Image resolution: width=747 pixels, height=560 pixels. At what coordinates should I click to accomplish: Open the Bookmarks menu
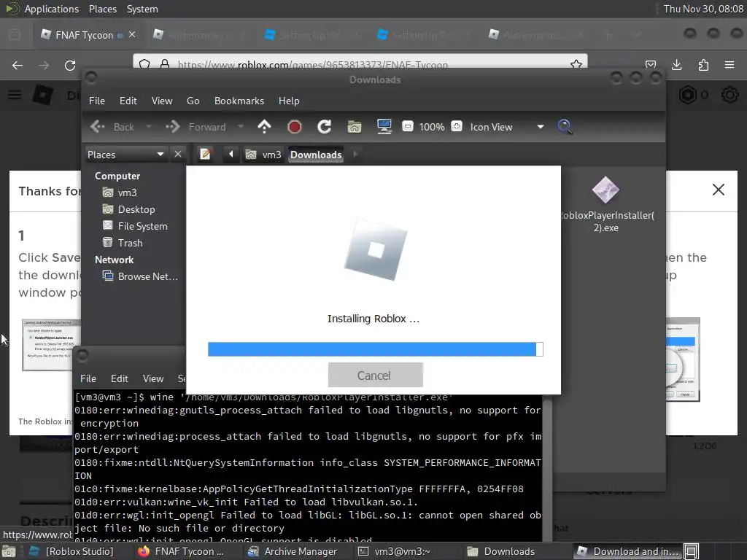pos(239,101)
